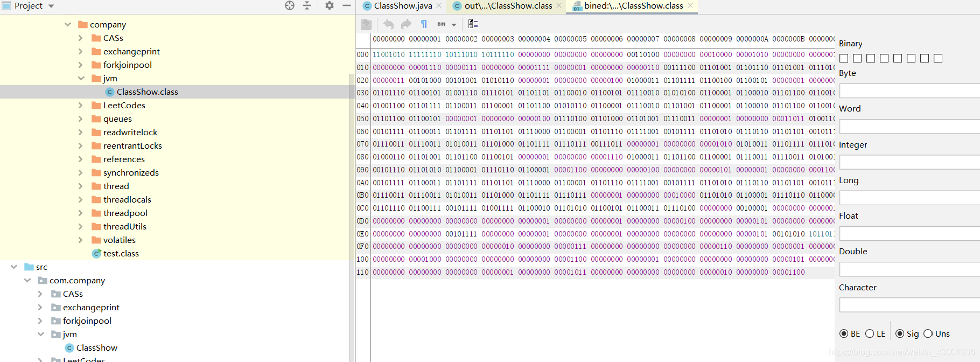Screen dimensions: 980x362
Task: Click the Float value field
Action: tap(909, 233)
